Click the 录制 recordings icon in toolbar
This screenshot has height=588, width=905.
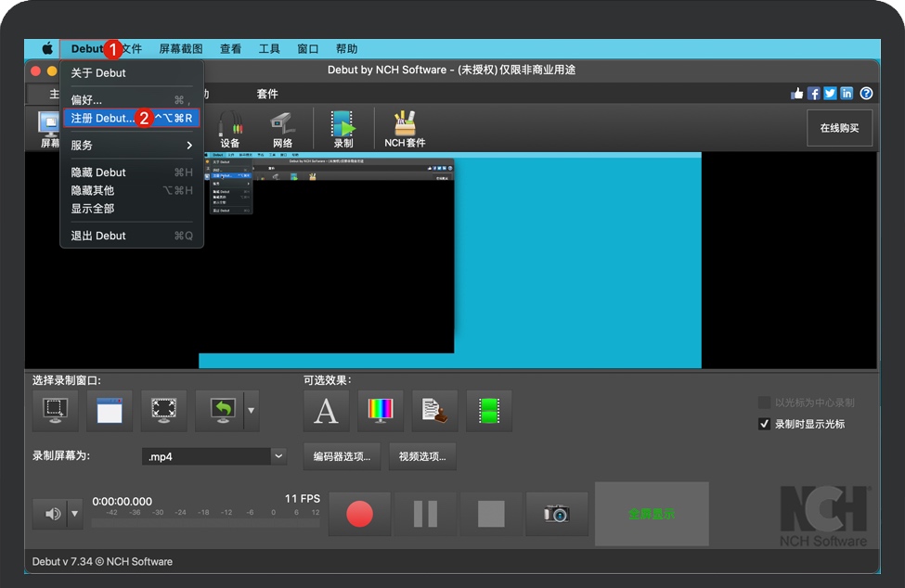tap(343, 128)
